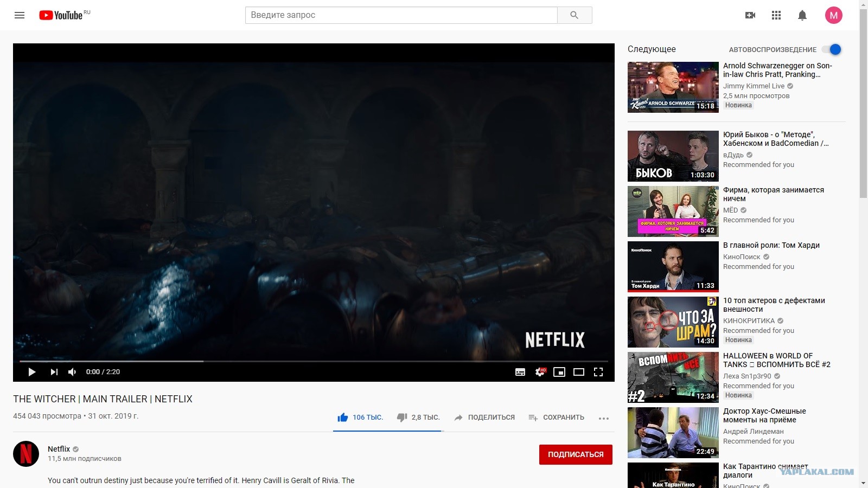Mute the video volume
Screen dimensions: 868x488
72,372
